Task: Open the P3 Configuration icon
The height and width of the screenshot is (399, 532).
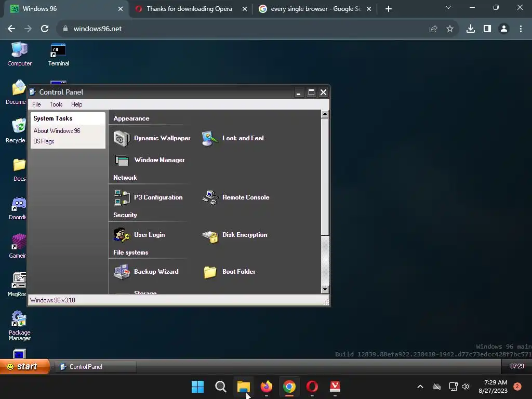Action: pyautogui.click(x=122, y=197)
